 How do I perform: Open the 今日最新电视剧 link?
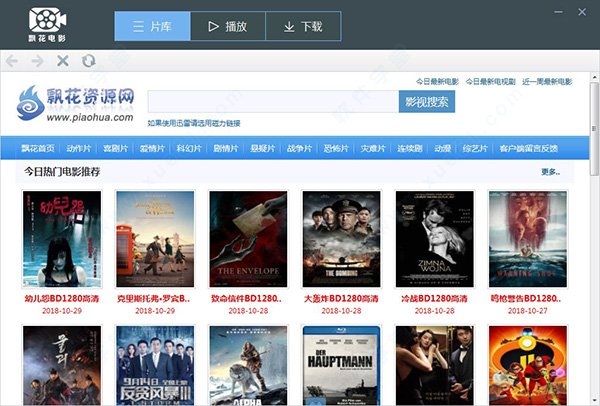pos(491,82)
